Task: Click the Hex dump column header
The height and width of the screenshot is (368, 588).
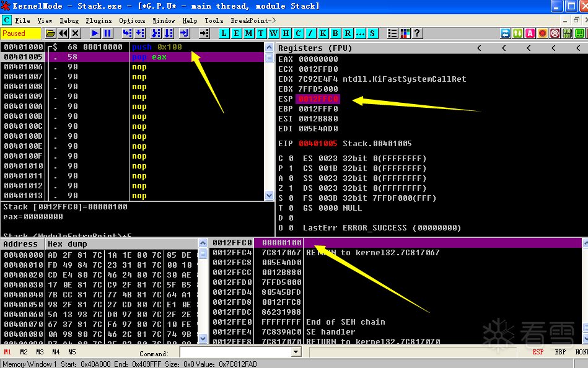Action: pyautogui.click(x=121, y=244)
